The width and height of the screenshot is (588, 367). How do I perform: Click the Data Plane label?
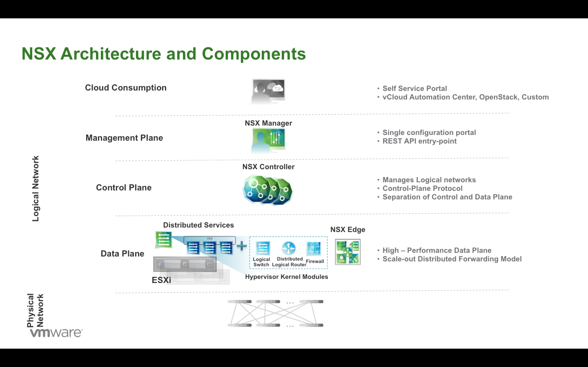(122, 254)
